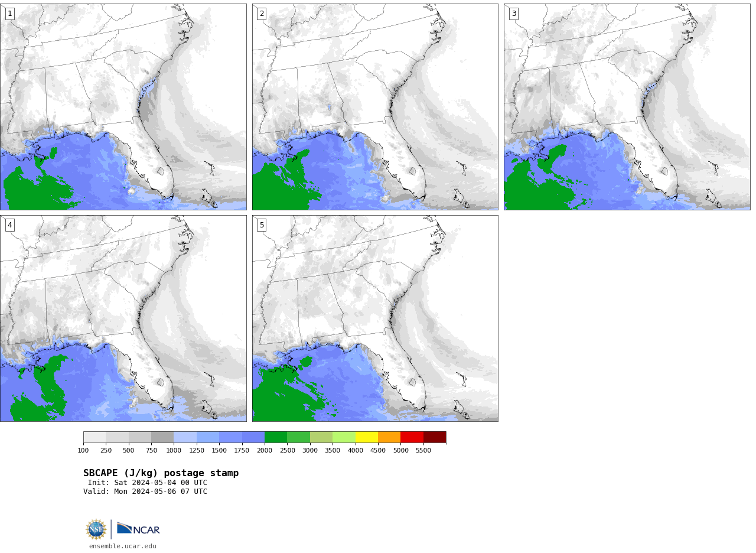Click the 1000 colorbar tick label

pyautogui.click(x=174, y=450)
